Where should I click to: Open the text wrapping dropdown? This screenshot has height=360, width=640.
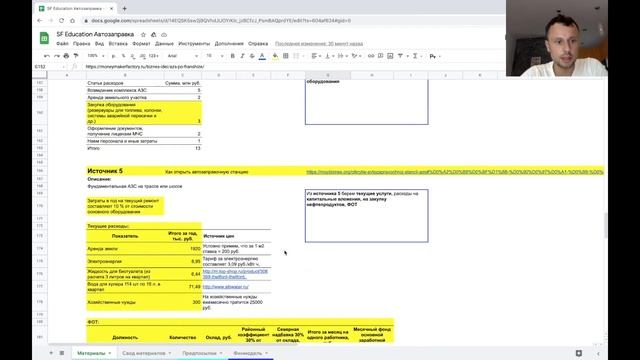[x=342, y=56]
